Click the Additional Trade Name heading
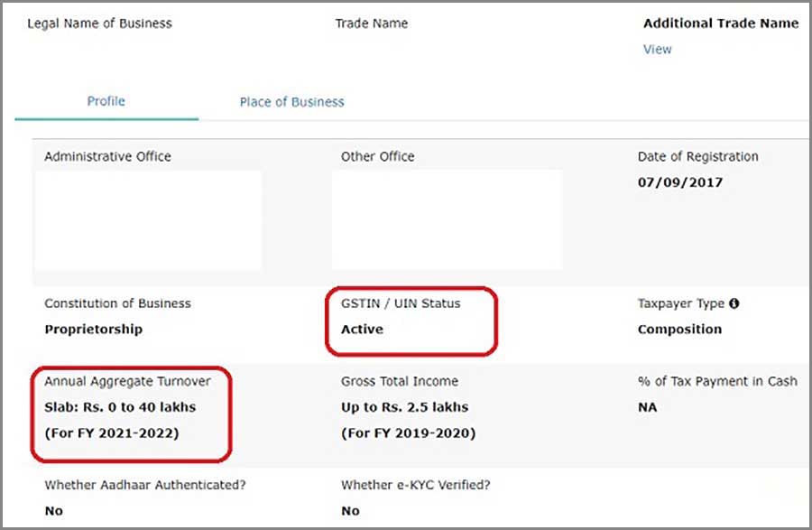Screen dimensions: 812x530 coord(720,23)
